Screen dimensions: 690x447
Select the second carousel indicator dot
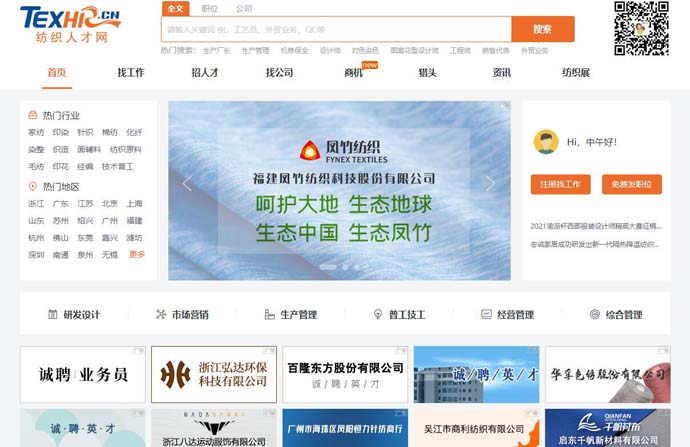345,267
